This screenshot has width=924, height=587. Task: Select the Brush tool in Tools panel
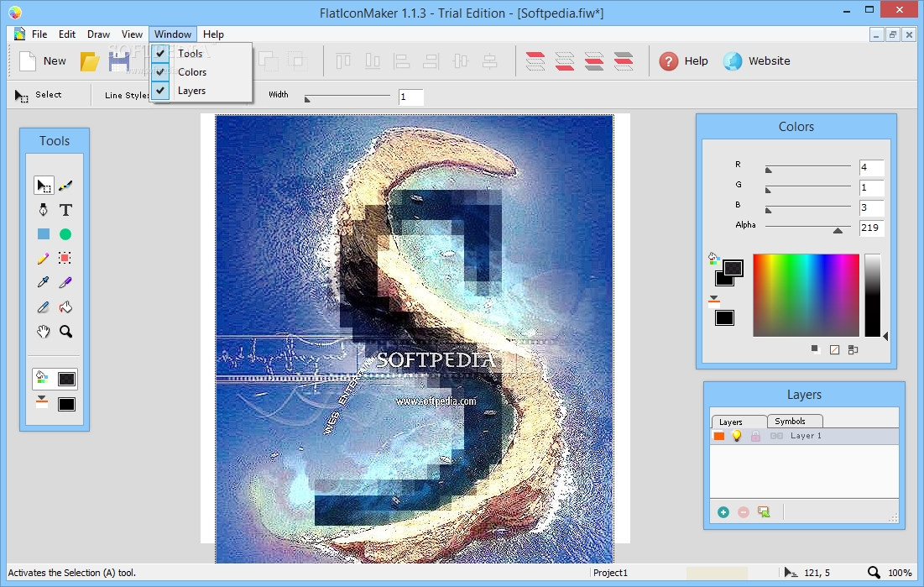[65, 186]
